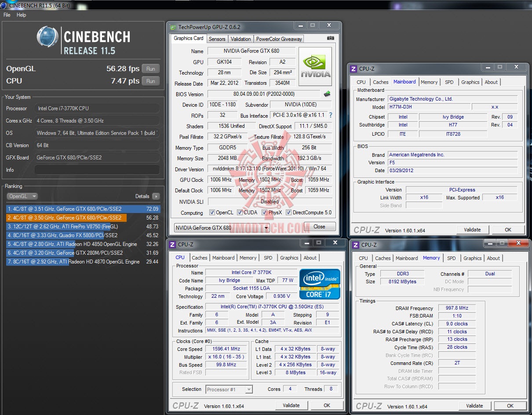The width and height of the screenshot is (532, 415).
Task: Open the Cinebench File menu
Action: [x=7, y=15]
